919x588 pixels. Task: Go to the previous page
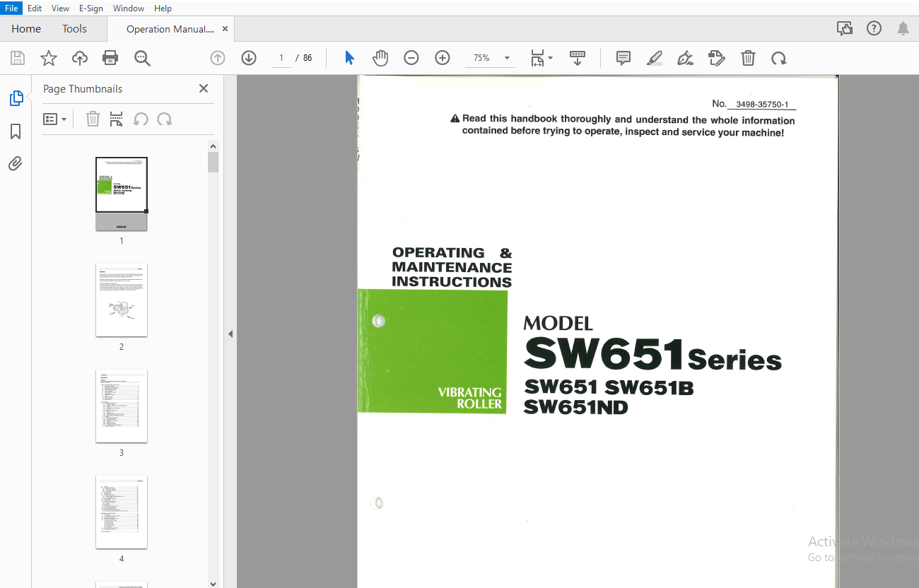[x=218, y=58]
